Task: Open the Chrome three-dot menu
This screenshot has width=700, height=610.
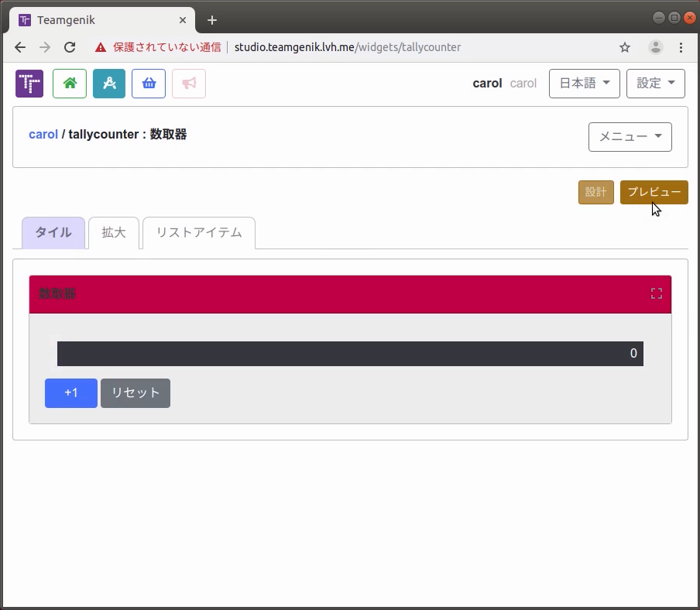Action: tap(681, 47)
